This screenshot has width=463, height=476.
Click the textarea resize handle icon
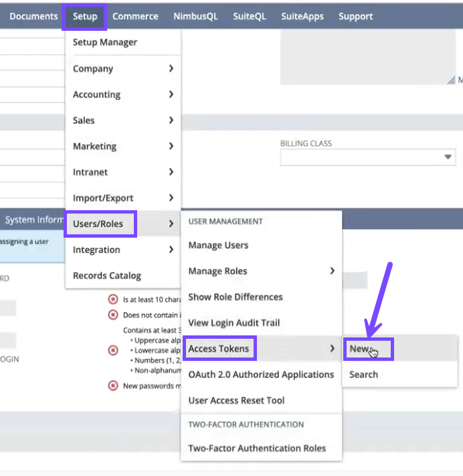pyautogui.click(x=452, y=80)
